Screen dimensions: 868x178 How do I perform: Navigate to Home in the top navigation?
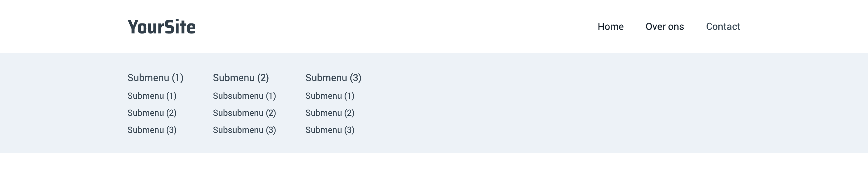point(610,27)
